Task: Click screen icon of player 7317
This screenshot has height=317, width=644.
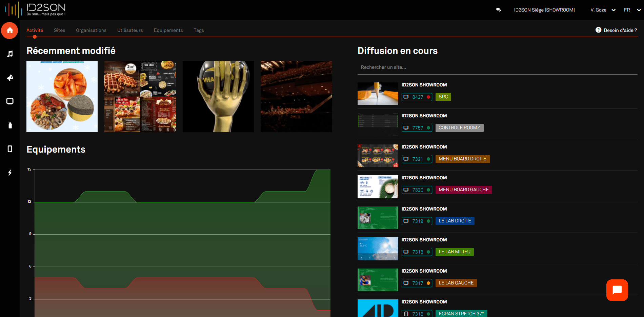Action: point(406,283)
